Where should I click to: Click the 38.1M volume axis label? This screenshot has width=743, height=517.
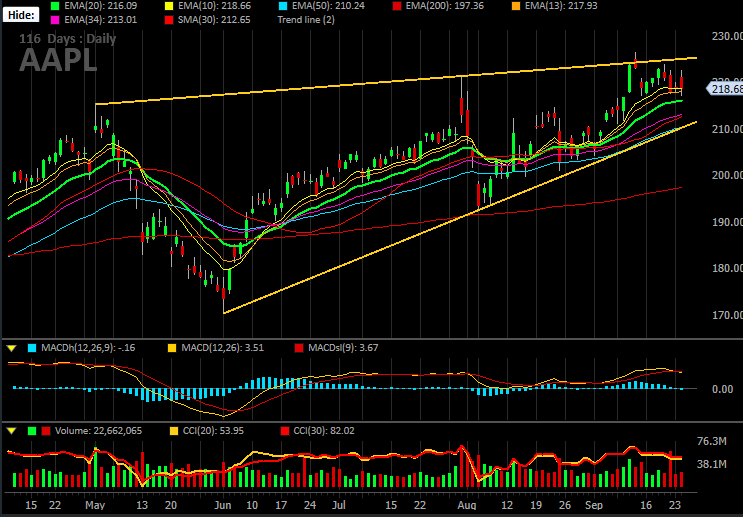pyautogui.click(x=711, y=464)
